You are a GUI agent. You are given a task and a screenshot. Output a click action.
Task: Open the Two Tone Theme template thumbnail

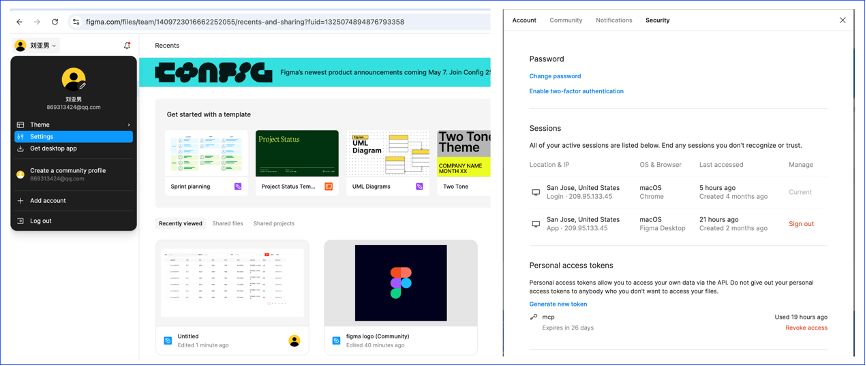tap(464, 153)
